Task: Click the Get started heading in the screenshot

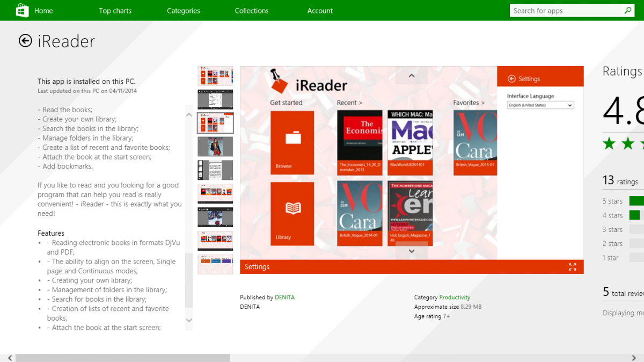Action: point(286,103)
